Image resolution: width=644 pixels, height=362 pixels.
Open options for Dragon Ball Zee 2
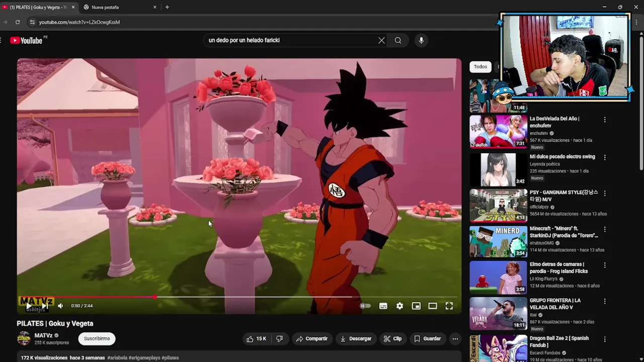[x=605, y=339]
